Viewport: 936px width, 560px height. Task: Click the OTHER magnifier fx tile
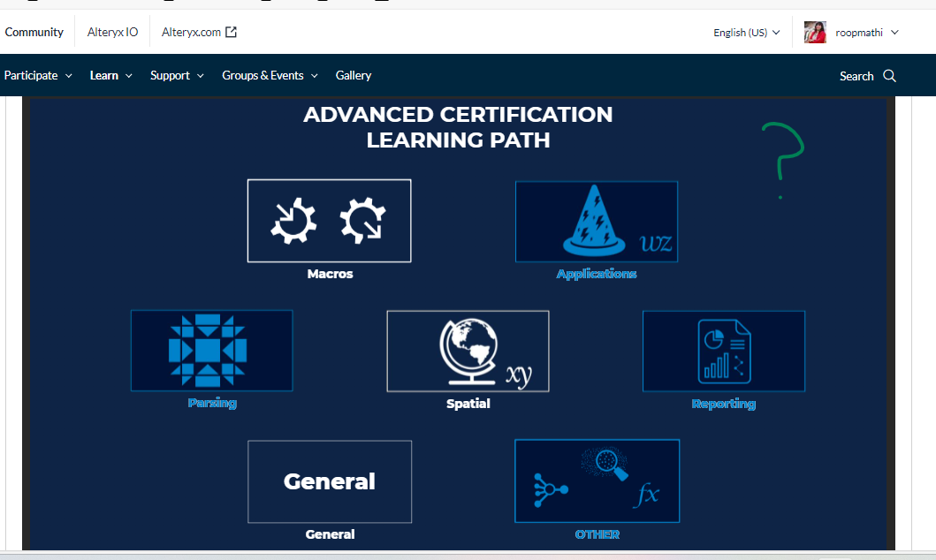coord(597,481)
